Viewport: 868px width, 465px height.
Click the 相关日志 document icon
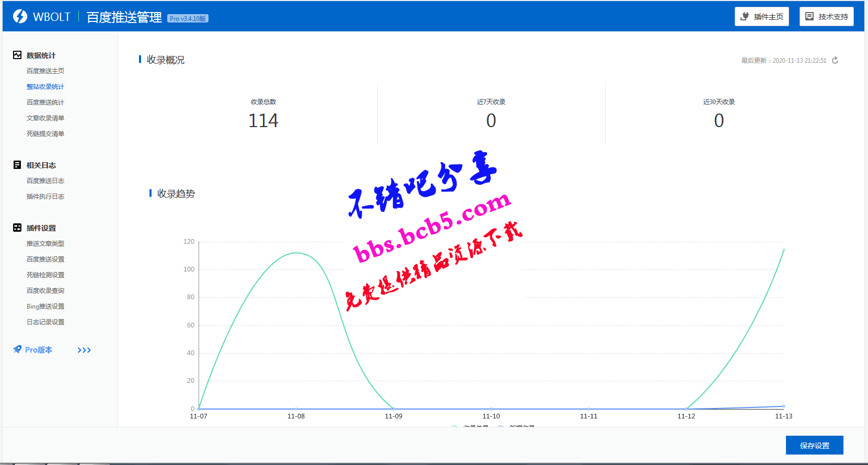(x=17, y=165)
